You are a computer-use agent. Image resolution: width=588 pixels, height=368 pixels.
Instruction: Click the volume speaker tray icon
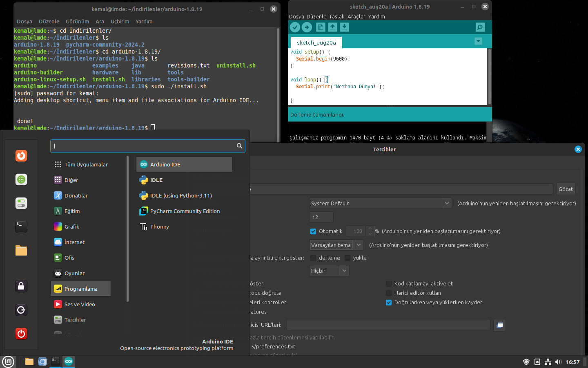click(x=558, y=362)
